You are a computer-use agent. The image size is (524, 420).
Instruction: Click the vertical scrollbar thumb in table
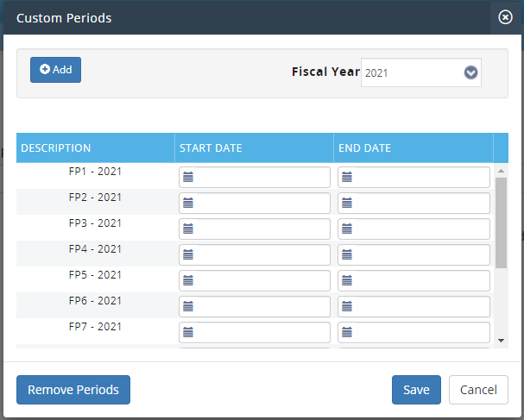pyautogui.click(x=502, y=223)
